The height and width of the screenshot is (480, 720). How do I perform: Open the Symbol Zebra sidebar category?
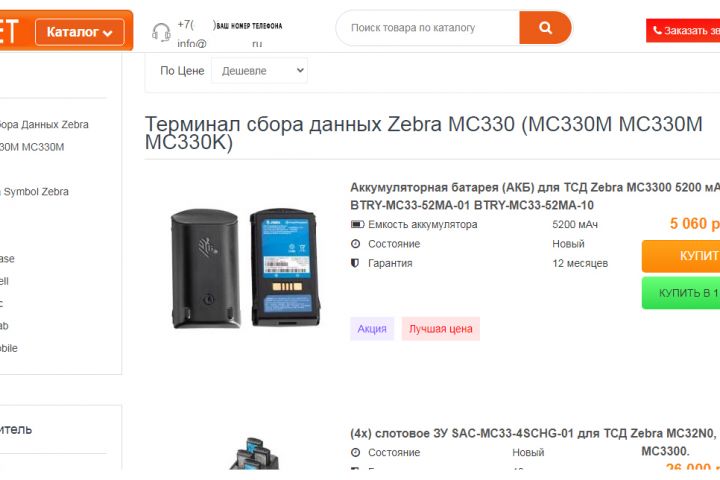pos(34,192)
